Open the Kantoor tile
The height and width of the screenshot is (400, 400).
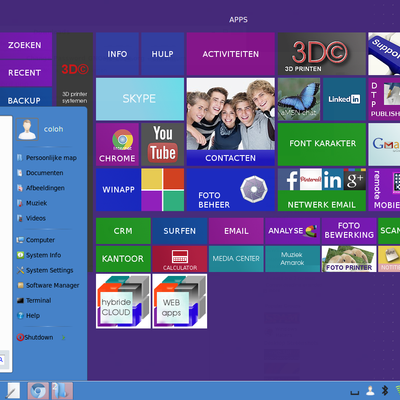123,259
